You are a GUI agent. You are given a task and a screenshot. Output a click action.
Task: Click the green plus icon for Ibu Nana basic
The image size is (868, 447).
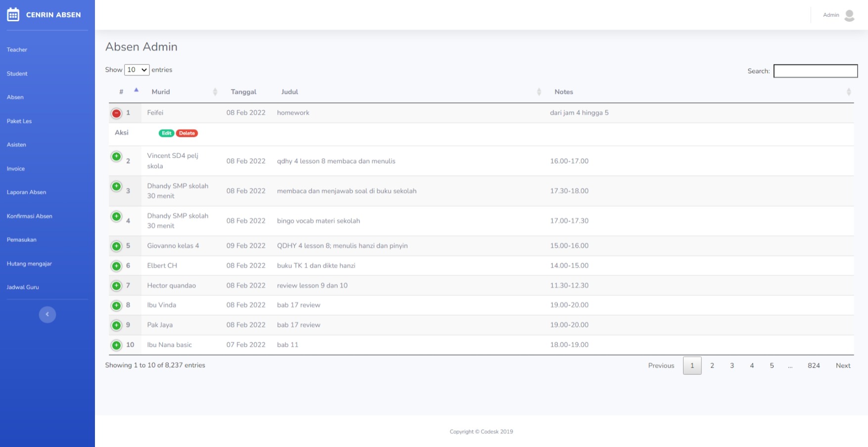point(116,345)
